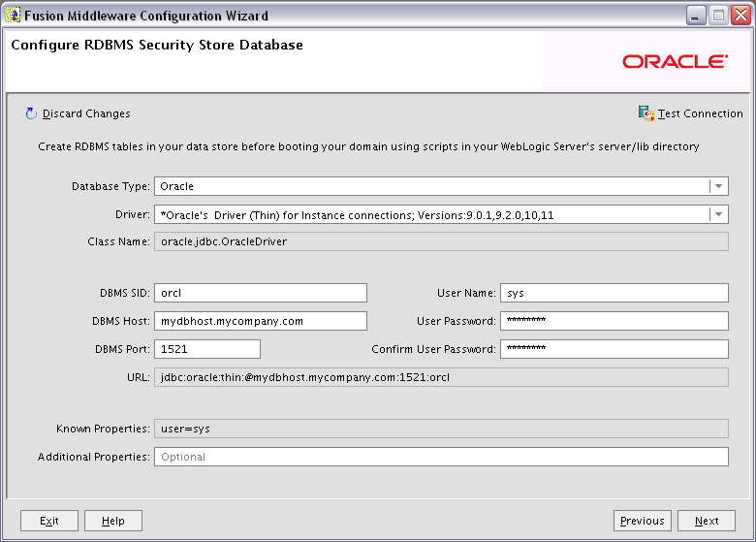Viewport: 756px width, 542px height.
Task: Click the User Password label
Action: point(457,321)
